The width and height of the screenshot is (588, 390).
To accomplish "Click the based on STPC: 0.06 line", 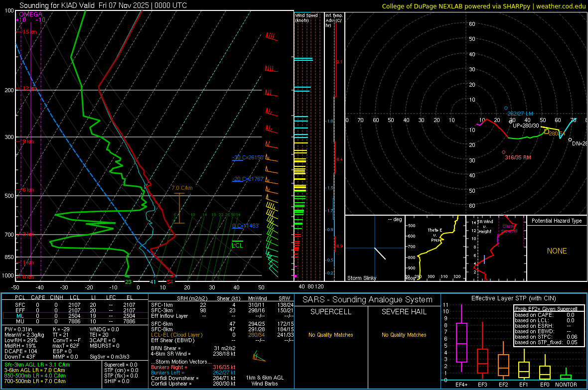I will point(546,337).
